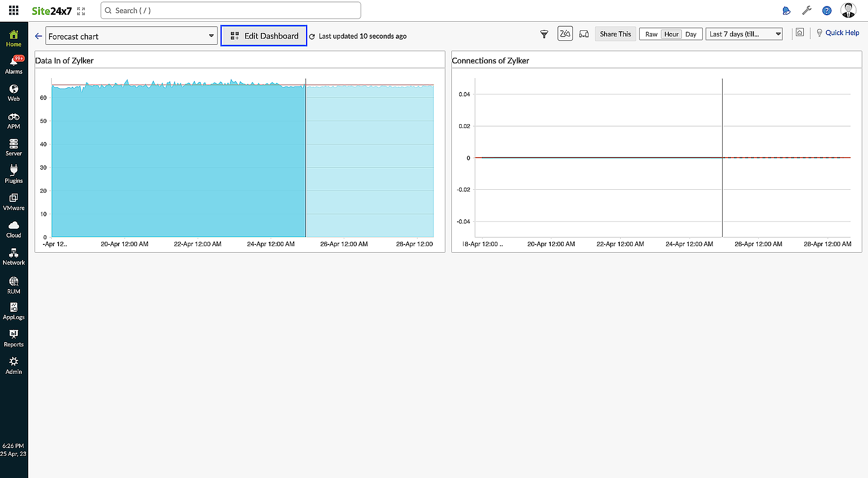Viewport: 868px width, 478px height.
Task: Click the Edit Dashboard button
Action: click(264, 36)
